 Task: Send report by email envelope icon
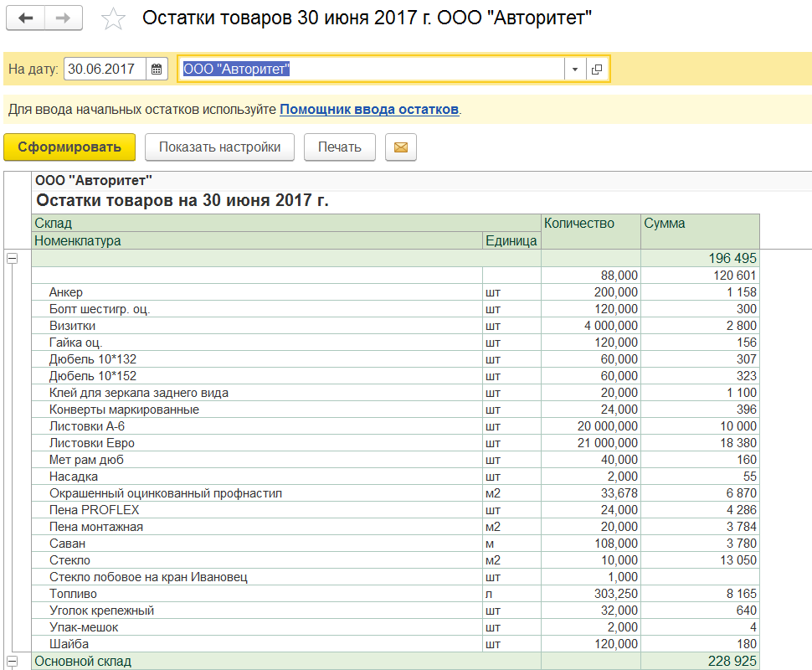click(401, 147)
